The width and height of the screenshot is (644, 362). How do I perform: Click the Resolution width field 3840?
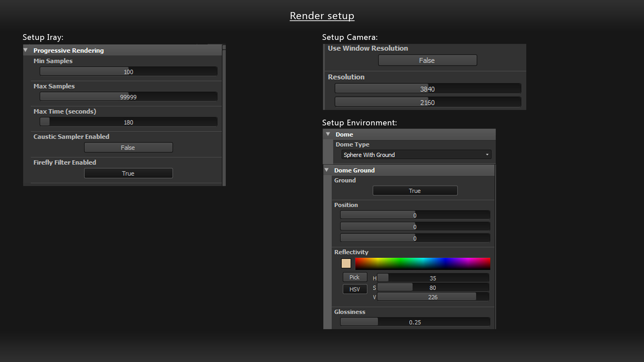tap(428, 89)
